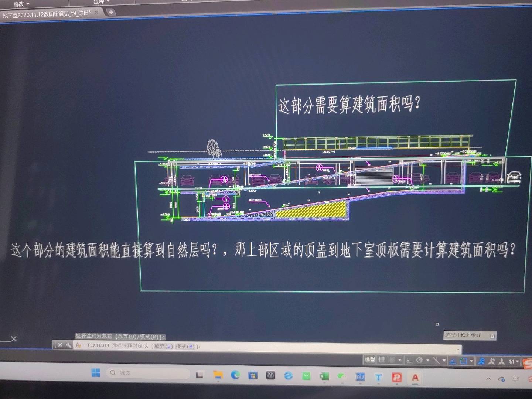Toggle show annotation objects icon
This screenshot has height=399, width=532.
[481, 361]
